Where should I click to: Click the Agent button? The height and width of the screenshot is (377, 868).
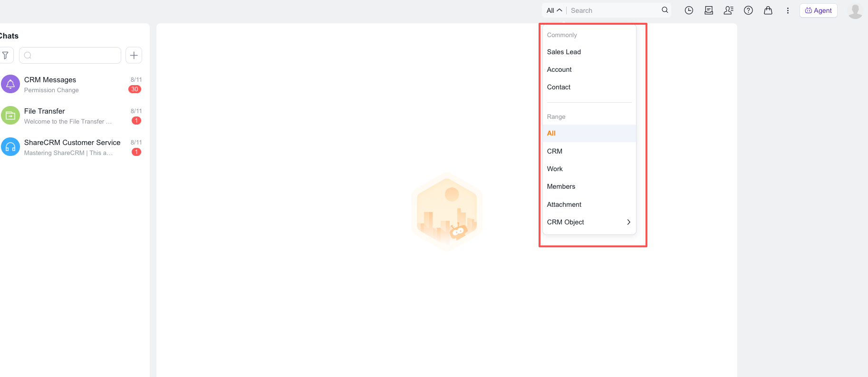[x=818, y=10]
